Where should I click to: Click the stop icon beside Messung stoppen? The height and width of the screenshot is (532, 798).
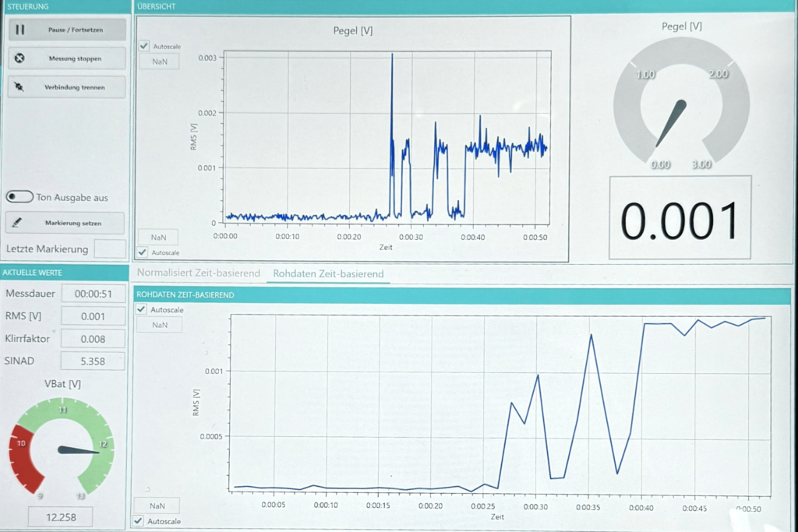(x=20, y=58)
